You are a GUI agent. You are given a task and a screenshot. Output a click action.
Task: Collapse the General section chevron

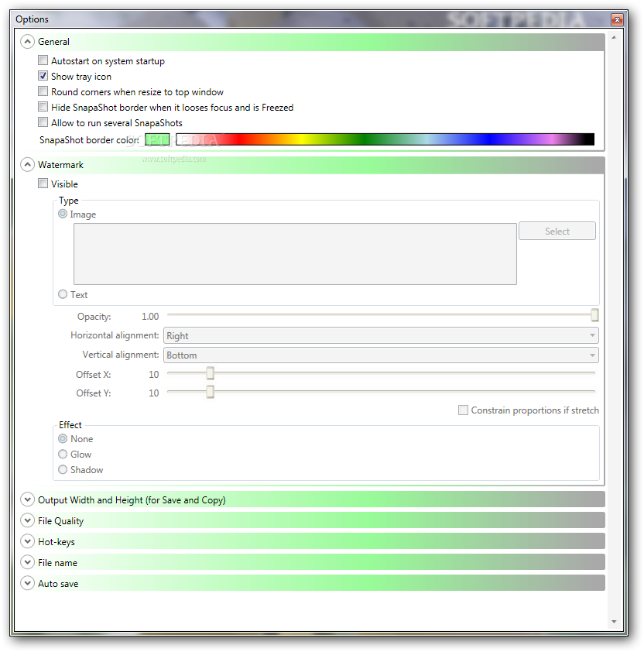click(x=27, y=42)
